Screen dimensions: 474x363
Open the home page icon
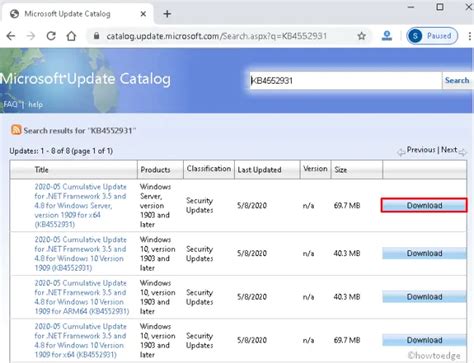tap(71, 36)
